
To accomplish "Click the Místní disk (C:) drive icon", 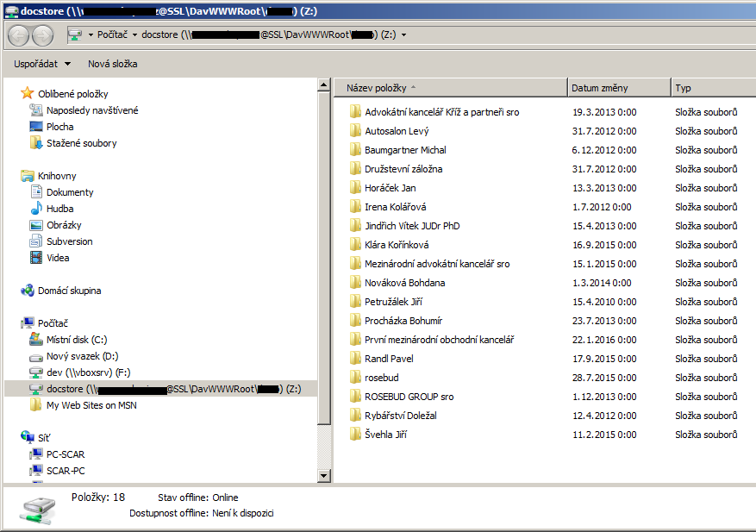I will click(36, 340).
